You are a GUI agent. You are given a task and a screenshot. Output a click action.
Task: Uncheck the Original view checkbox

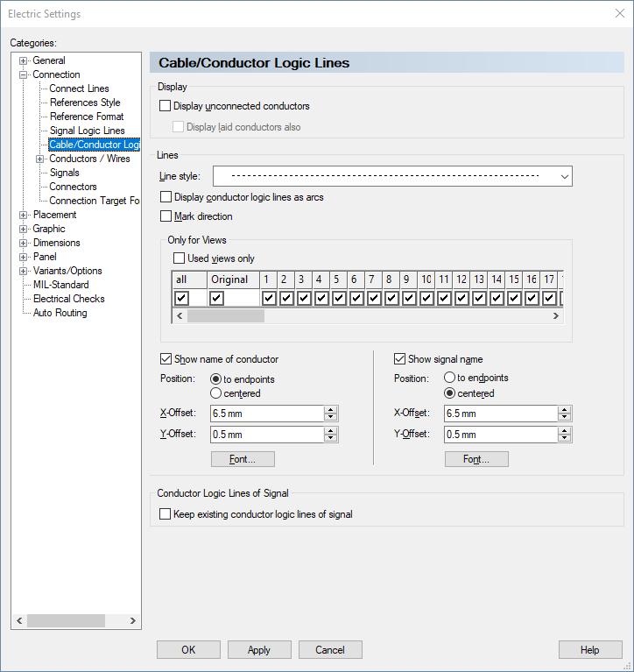coord(217,298)
